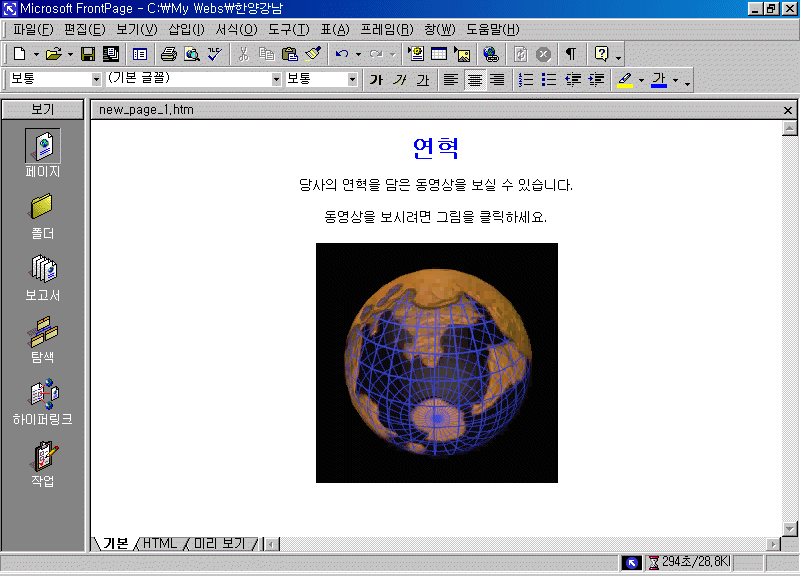The image size is (800, 576).
Task: Select 보고서 view in sidebar
Action: tap(43, 278)
